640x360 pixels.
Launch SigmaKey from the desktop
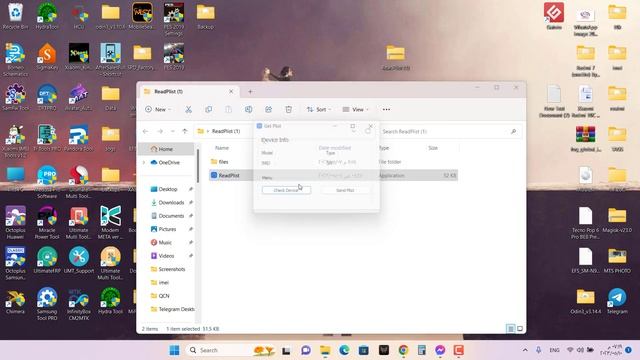click(47, 57)
